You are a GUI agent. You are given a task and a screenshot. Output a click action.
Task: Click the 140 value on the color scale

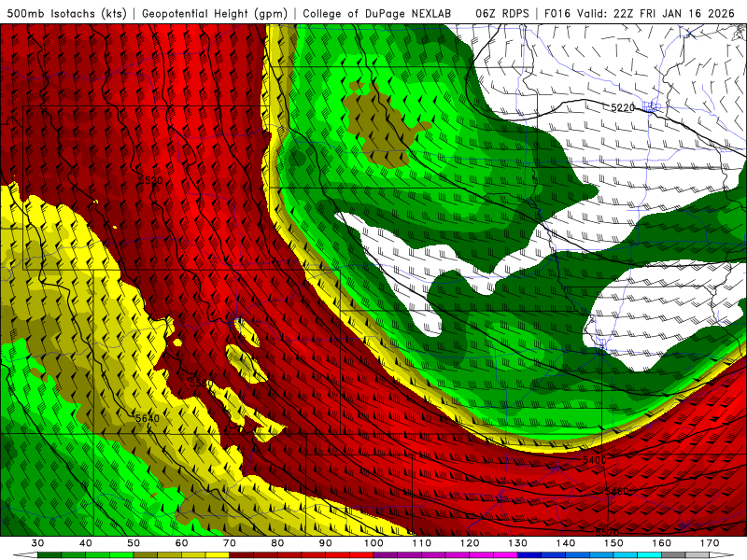[566, 543]
